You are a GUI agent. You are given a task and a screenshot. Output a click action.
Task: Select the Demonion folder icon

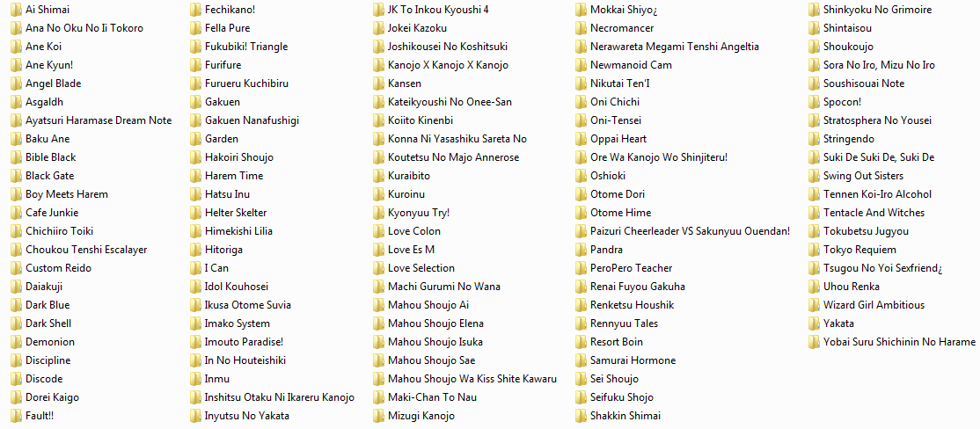[16, 342]
